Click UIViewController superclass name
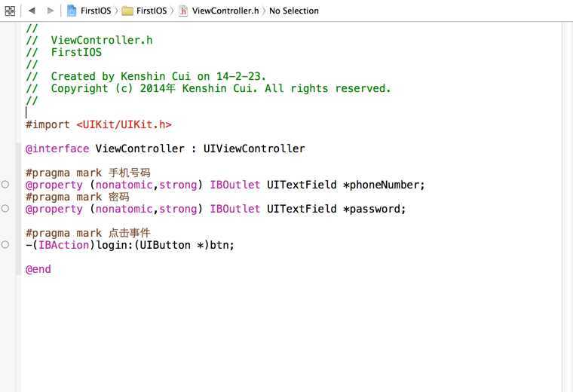573x392 pixels. point(254,149)
